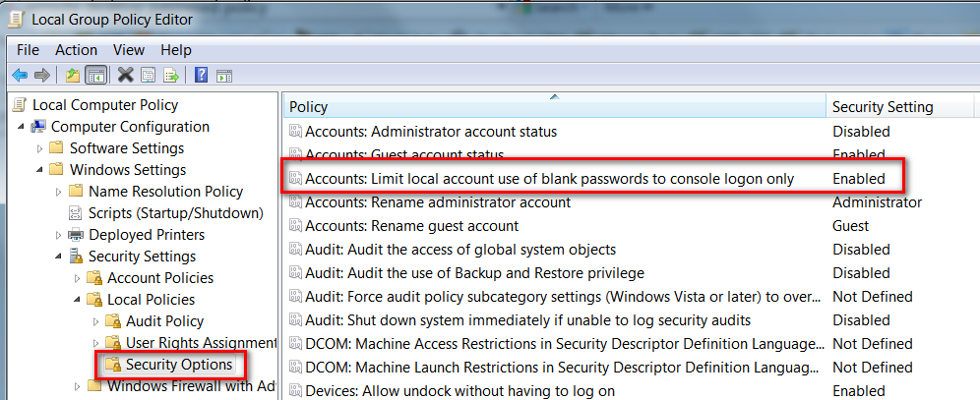Collapse the Computer Configuration tree node
Screen dimensions: 980x400
coord(21,127)
